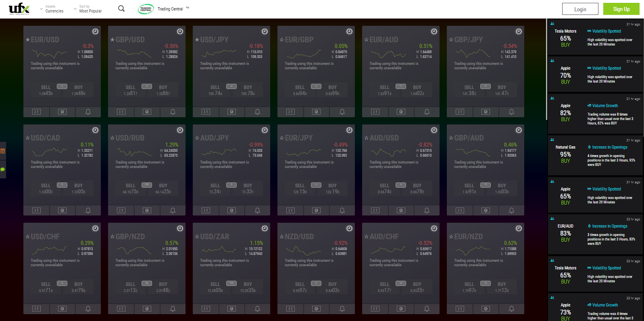Open the trade arrows icon under GBP/AUD
Image resolution: width=644 pixels, height=321 pixels.
[460, 210]
